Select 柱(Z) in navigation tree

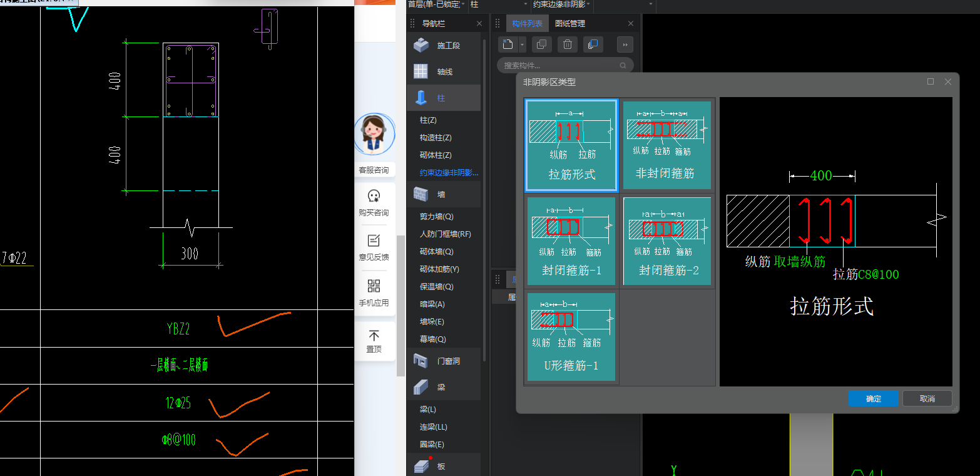pyautogui.click(x=428, y=120)
